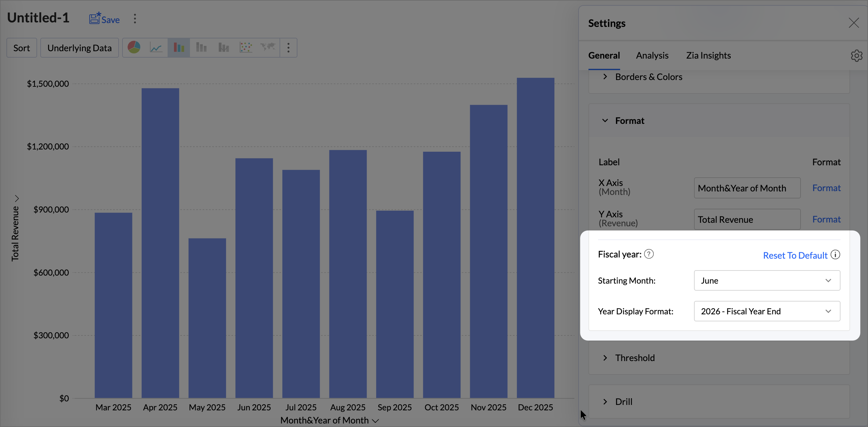Open the Zia Insights tab
Screen dimensions: 868x427
coord(708,55)
